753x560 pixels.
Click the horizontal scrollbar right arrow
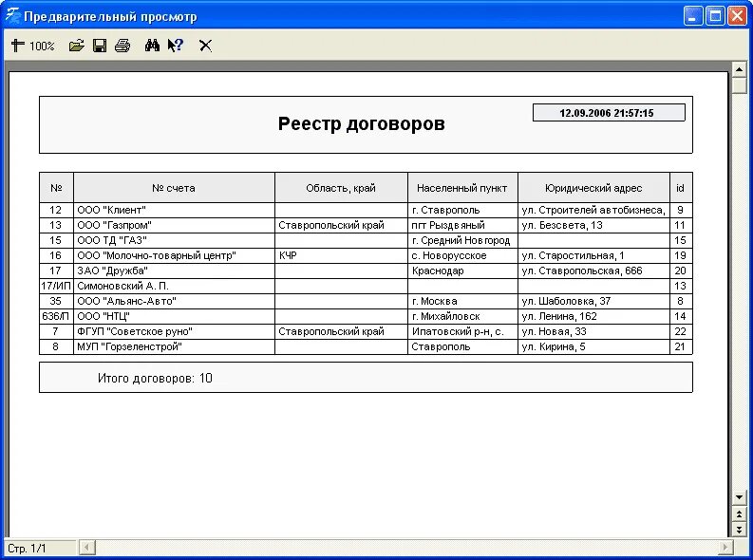pos(725,547)
